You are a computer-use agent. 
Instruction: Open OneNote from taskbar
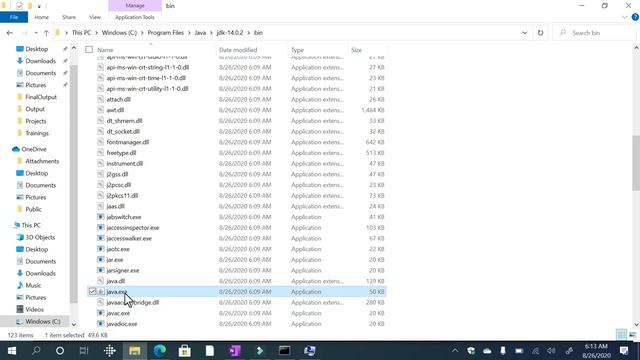click(235, 351)
